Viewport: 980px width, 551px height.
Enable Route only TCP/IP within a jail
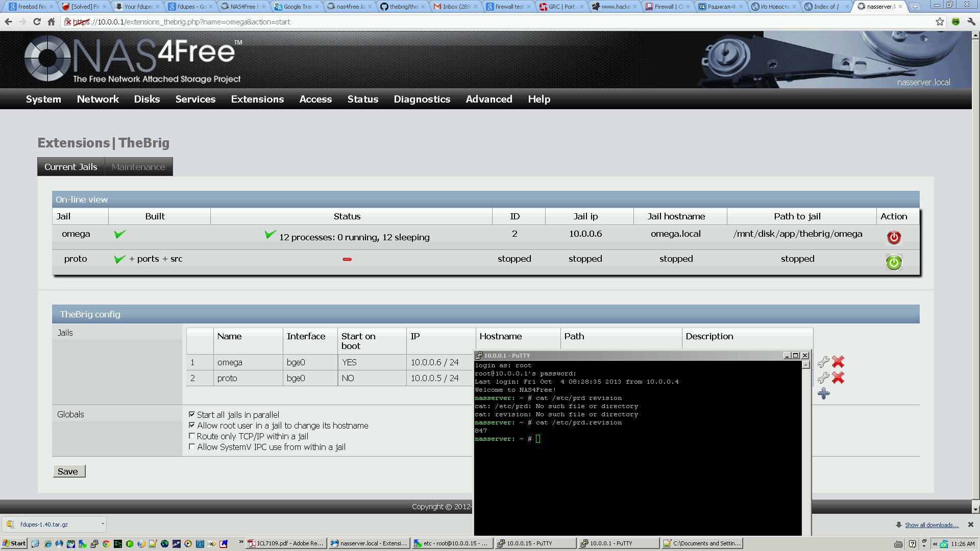click(x=192, y=436)
